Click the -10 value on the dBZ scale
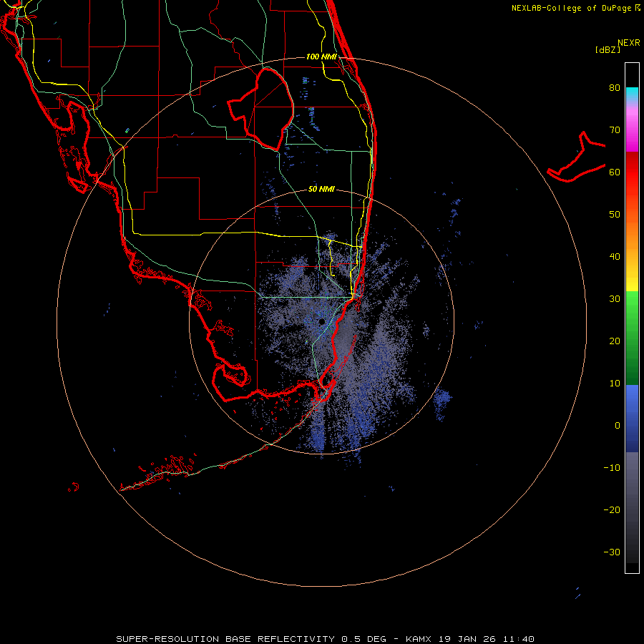 pos(612,468)
